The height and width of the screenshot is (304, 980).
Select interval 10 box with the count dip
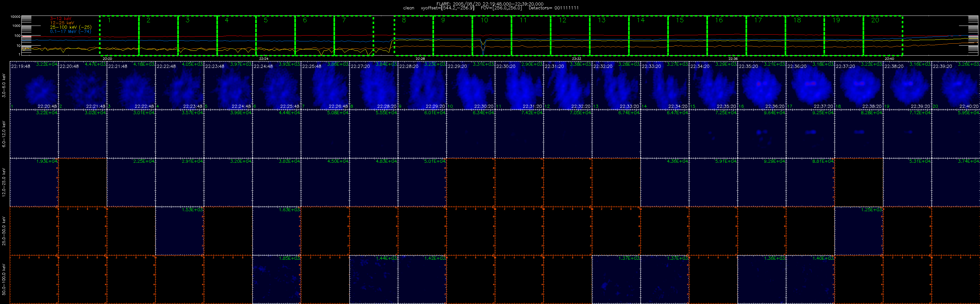(492, 36)
